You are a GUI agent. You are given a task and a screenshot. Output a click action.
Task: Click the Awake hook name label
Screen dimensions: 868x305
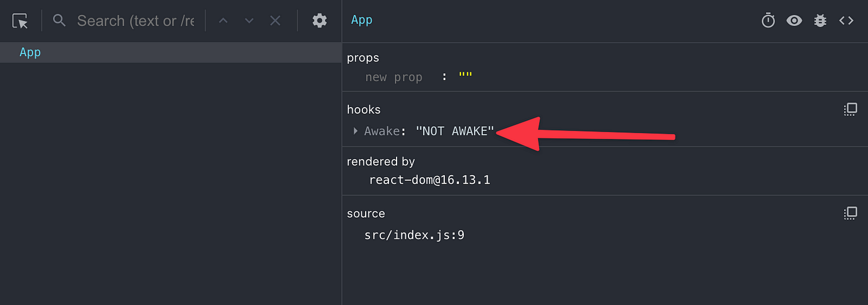click(x=382, y=131)
